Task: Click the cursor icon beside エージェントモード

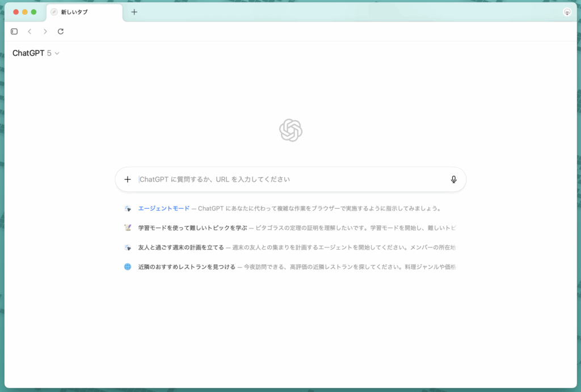Action: pos(127,208)
